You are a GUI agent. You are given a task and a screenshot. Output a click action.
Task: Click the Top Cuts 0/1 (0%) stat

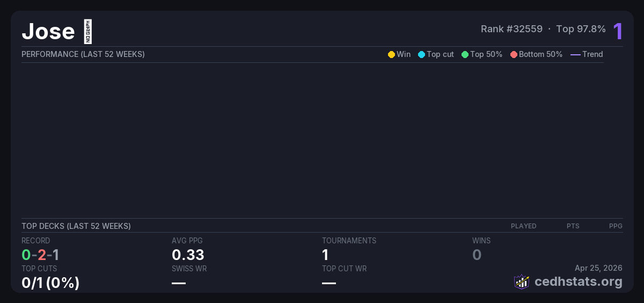pos(50,283)
